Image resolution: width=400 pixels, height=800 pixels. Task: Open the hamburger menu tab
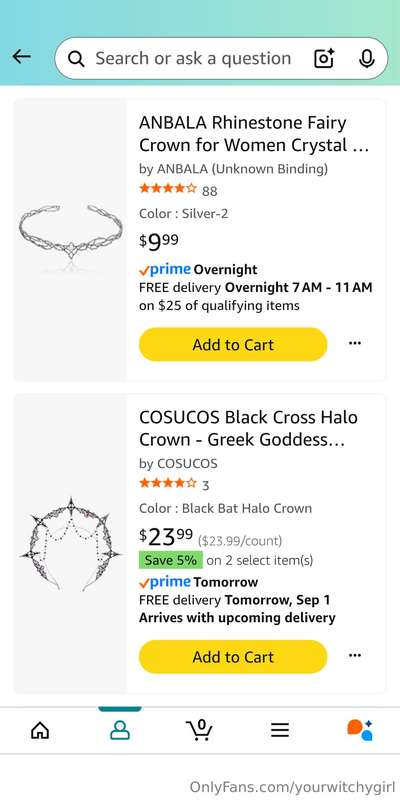click(280, 731)
